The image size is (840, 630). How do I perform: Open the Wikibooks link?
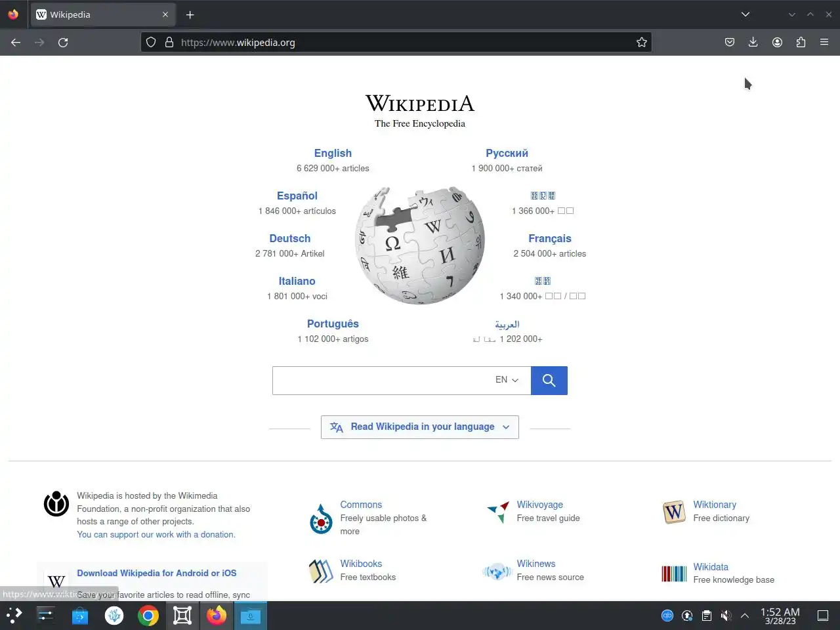tap(361, 564)
